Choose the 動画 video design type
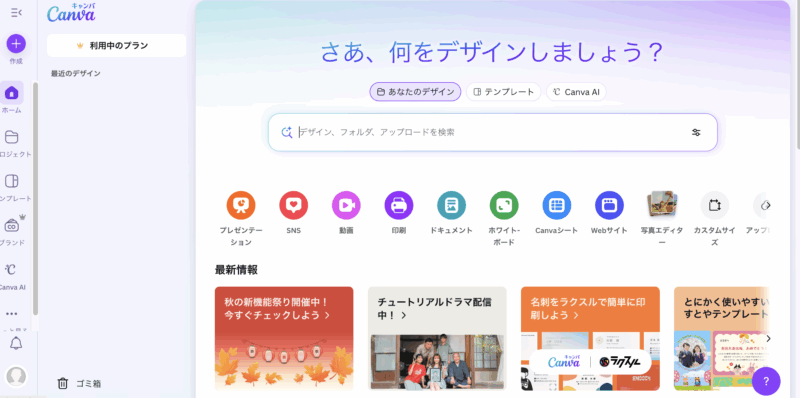Viewport: 800px width, 398px height. pyautogui.click(x=346, y=205)
